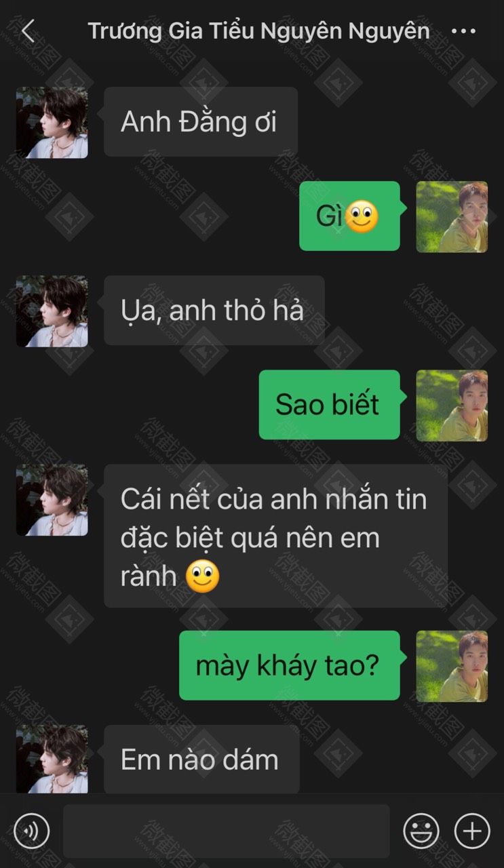Open sender's avatar beside "Anh Đằng ơi"
Screen dimensions: 504x868
[x=52, y=123]
